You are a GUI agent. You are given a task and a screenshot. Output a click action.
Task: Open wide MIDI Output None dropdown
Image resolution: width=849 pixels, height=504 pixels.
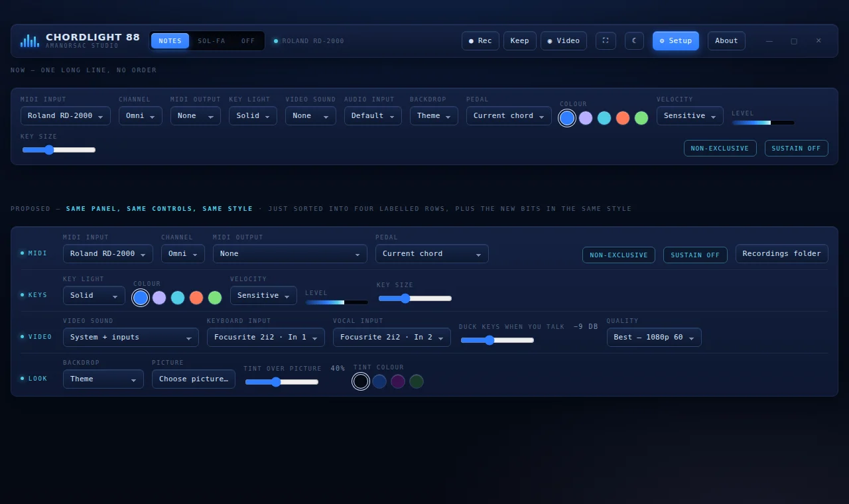tap(290, 254)
